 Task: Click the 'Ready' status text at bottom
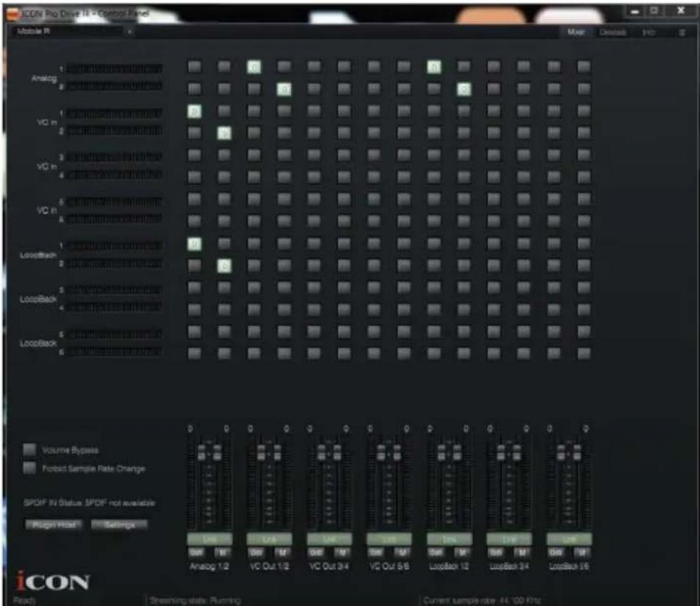24,601
